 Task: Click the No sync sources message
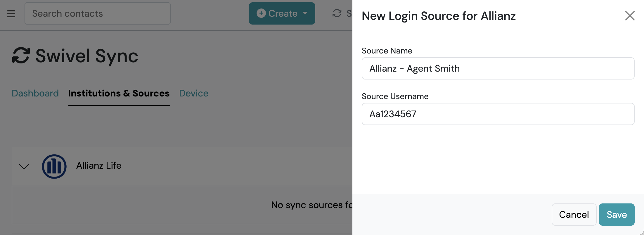(x=312, y=205)
